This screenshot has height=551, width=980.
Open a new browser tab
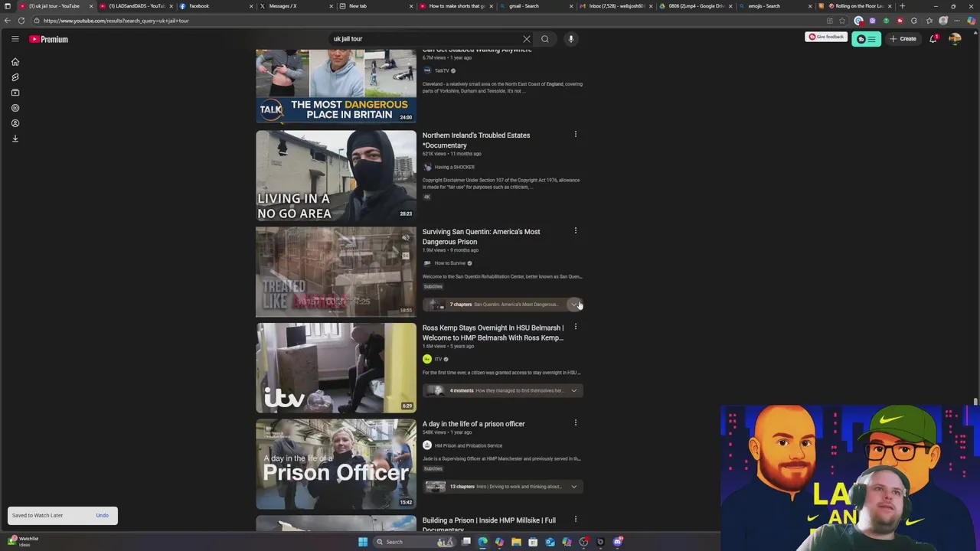pos(902,6)
